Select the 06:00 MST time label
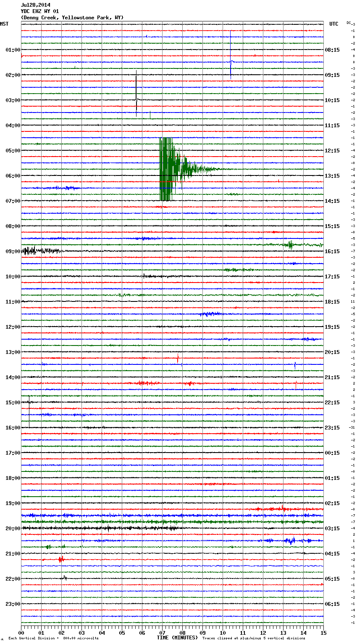Screen dimensions: 357x644 click(x=13, y=176)
